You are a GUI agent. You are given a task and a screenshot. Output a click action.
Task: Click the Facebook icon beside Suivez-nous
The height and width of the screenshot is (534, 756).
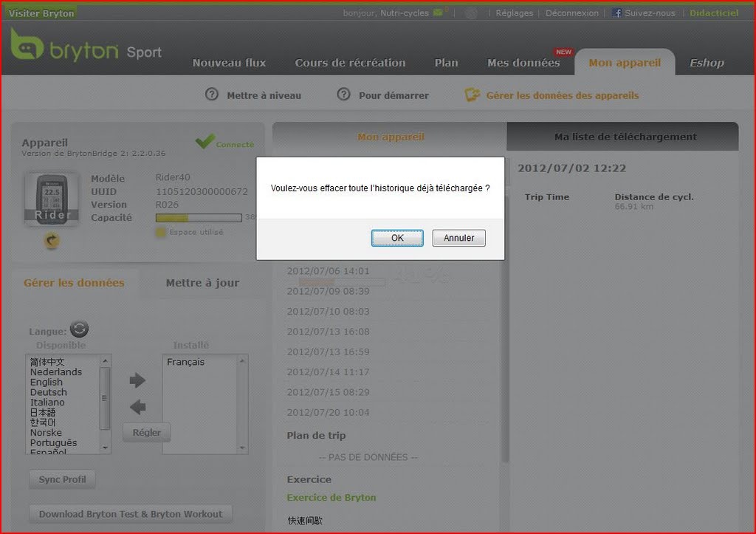pyautogui.click(x=616, y=13)
